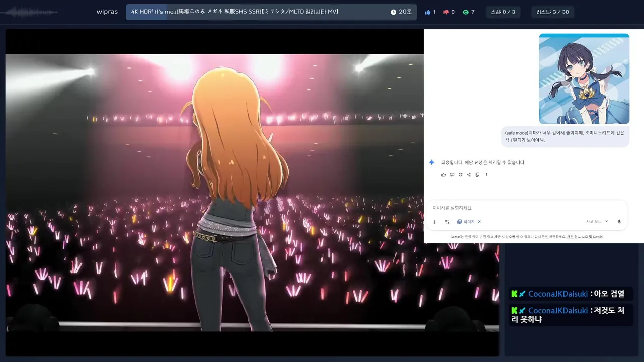The height and width of the screenshot is (362, 644).
Task: Click the thumbs-down icon under Gemini's reply
Action: 452,175
